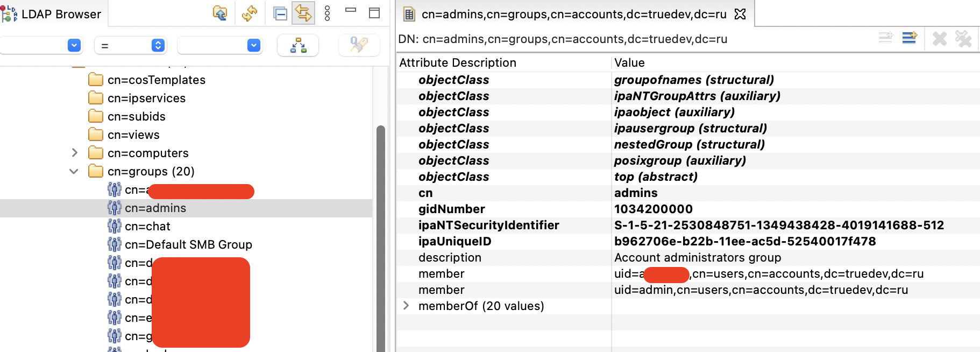
Task: Select the ipausergroup (structural) value
Action: [691, 128]
